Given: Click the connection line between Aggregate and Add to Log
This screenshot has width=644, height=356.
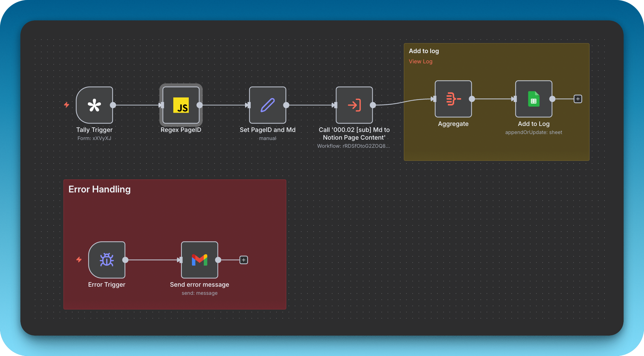Looking at the screenshot, I should coord(494,99).
